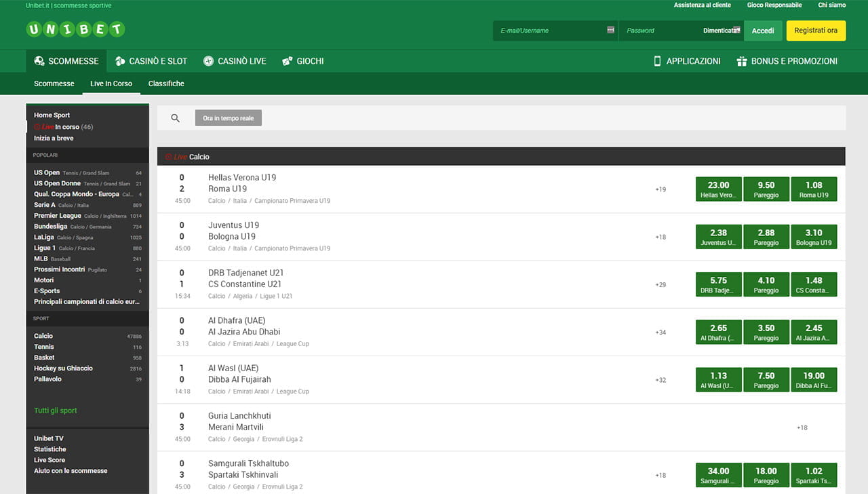Select DRB Tadjenanet odds 5.75
The image size is (868, 494).
(718, 284)
